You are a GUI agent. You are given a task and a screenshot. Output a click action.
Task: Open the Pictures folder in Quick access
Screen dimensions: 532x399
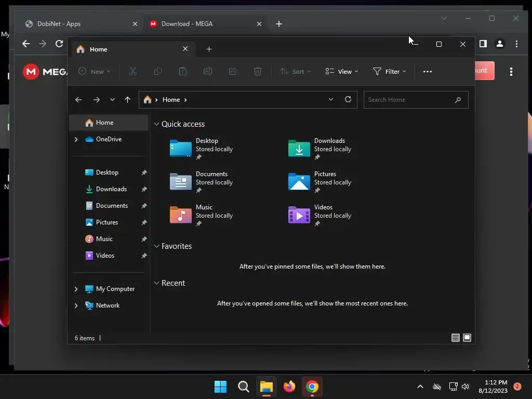tap(320, 181)
